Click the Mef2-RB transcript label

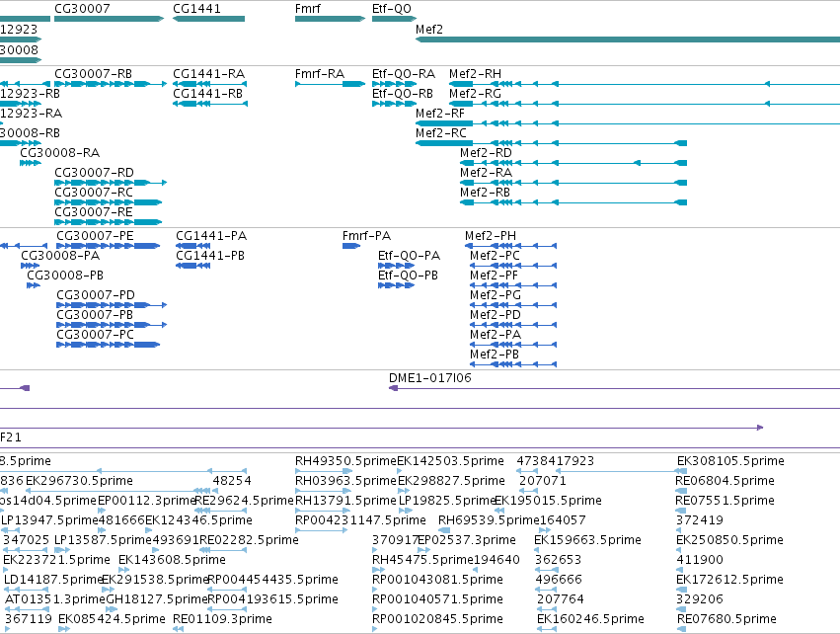(485, 193)
